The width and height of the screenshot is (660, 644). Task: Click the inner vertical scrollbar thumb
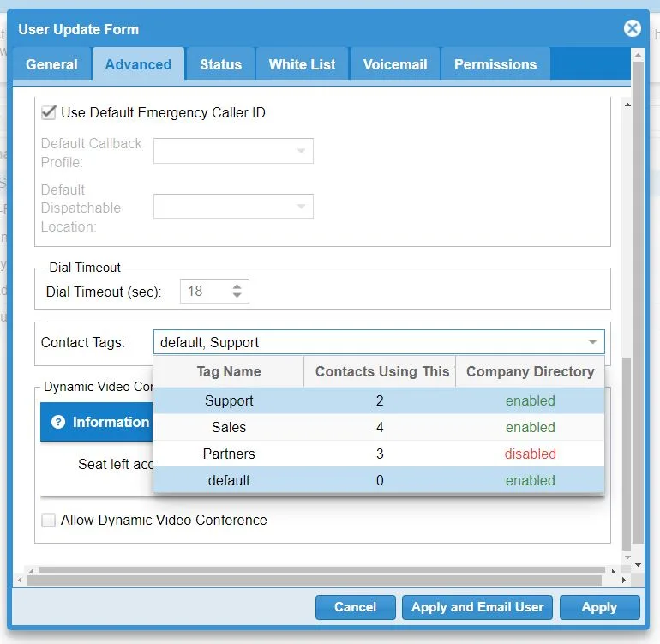pos(627,454)
